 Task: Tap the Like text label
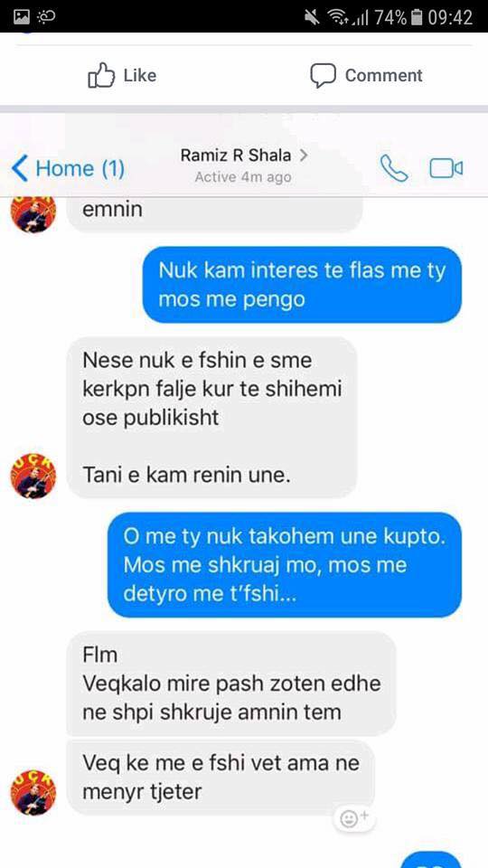tap(139, 75)
